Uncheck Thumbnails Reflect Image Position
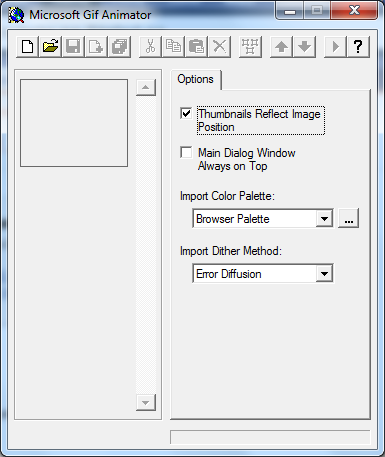The height and width of the screenshot is (457, 385). pos(186,113)
